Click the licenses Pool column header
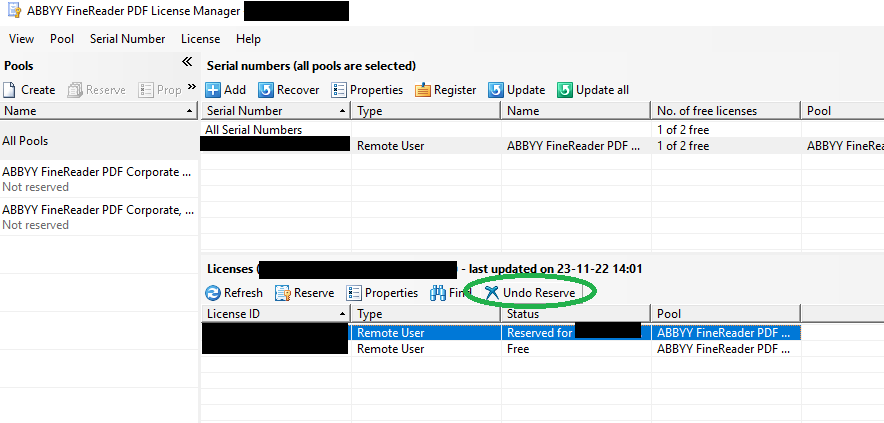The width and height of the screenshot is (884, 423). pos(726,314)
